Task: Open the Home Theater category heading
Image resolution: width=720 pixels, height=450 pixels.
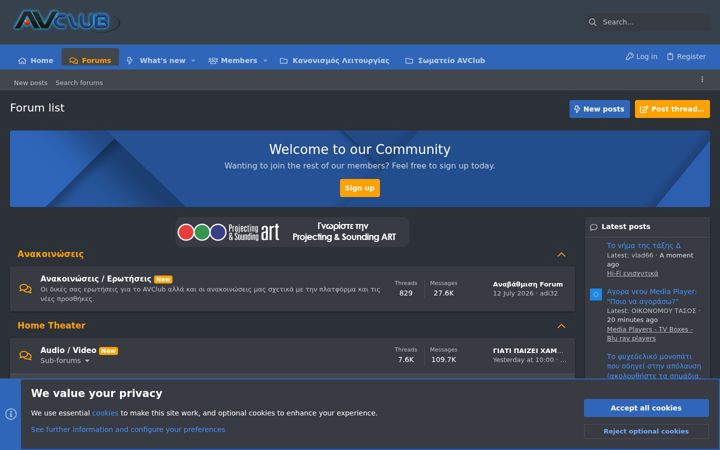Action: 51,325
